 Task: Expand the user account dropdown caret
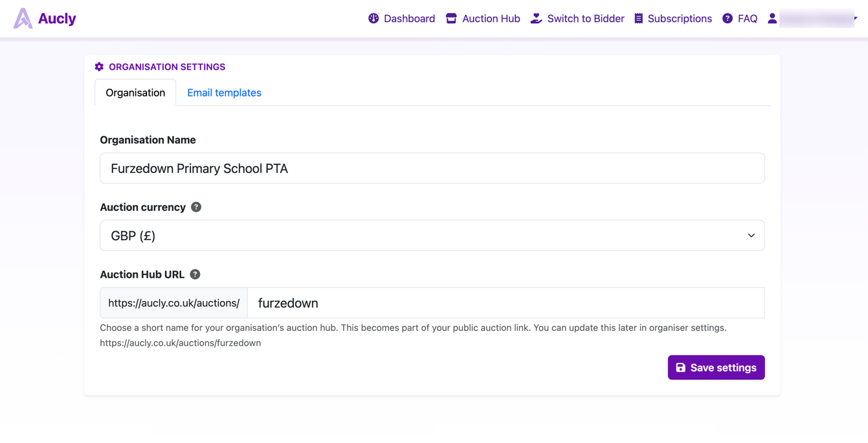coord(856,18)
